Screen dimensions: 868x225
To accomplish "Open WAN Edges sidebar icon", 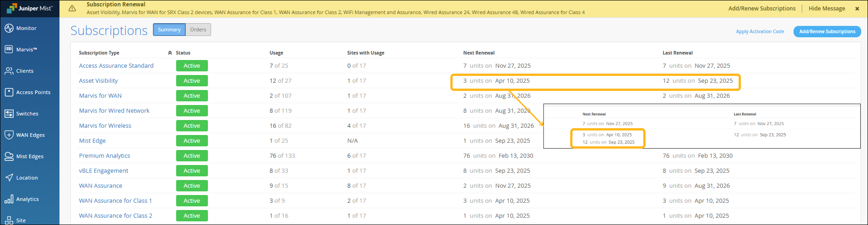I will click(x=9, y=135).
